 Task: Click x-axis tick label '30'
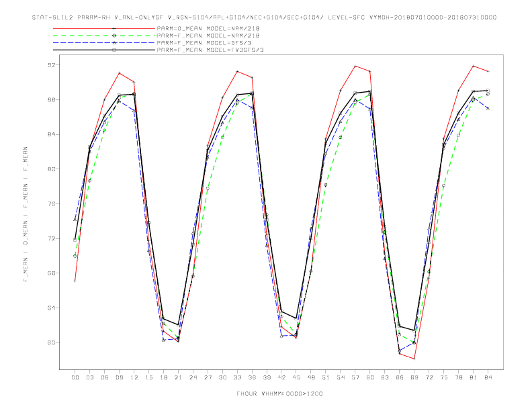[222, 377]
